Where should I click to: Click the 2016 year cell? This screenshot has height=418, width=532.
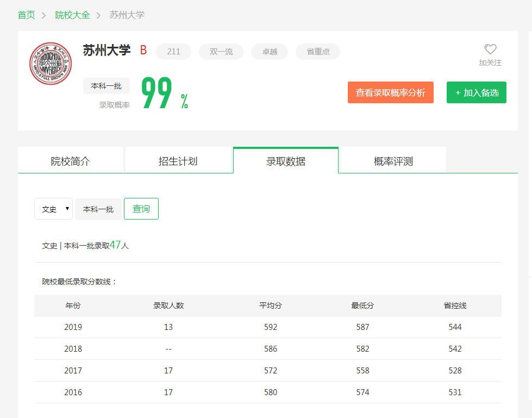click(x=73, y=392)
